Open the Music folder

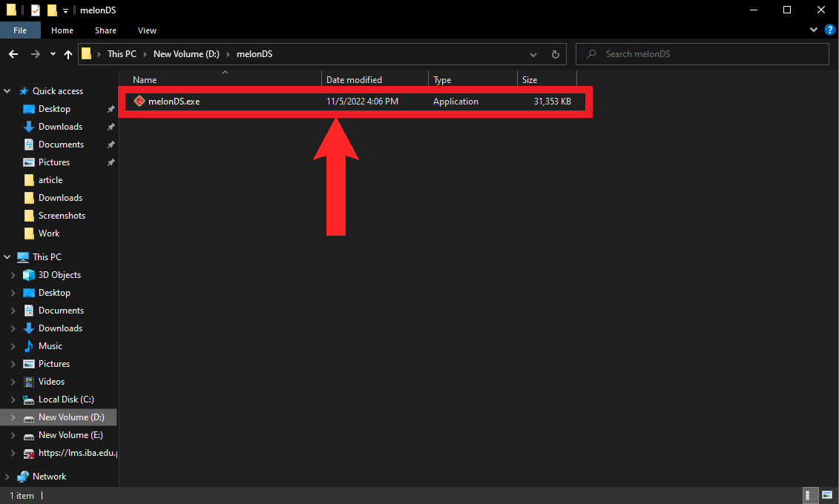click(50, 346)
